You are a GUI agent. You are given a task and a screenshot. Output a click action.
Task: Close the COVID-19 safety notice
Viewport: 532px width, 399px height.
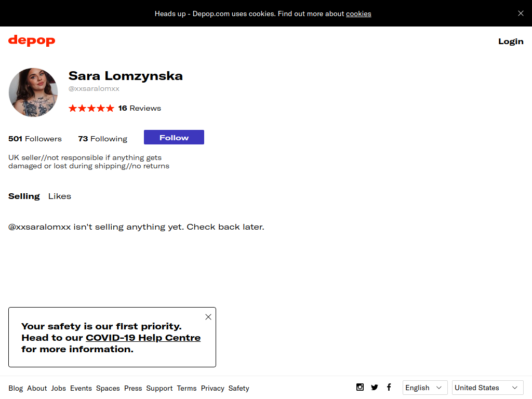pos(208,317)
